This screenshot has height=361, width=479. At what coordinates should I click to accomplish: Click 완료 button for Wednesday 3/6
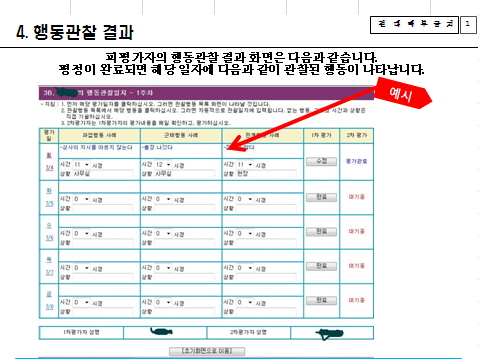(x=321, y=231)
